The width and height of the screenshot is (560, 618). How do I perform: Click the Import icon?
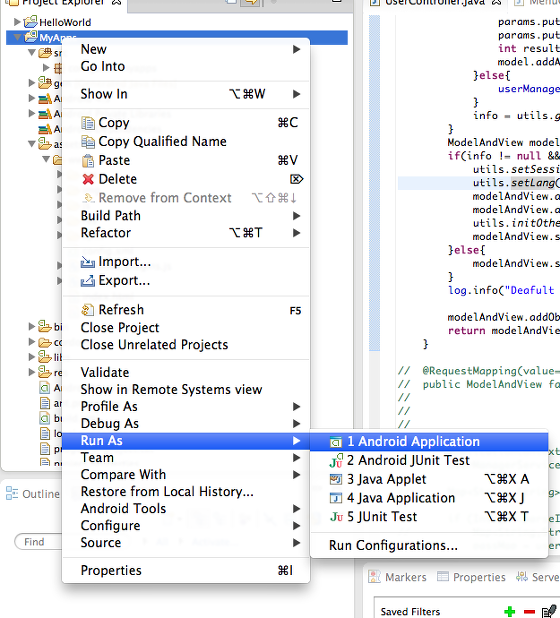[88, 262]
